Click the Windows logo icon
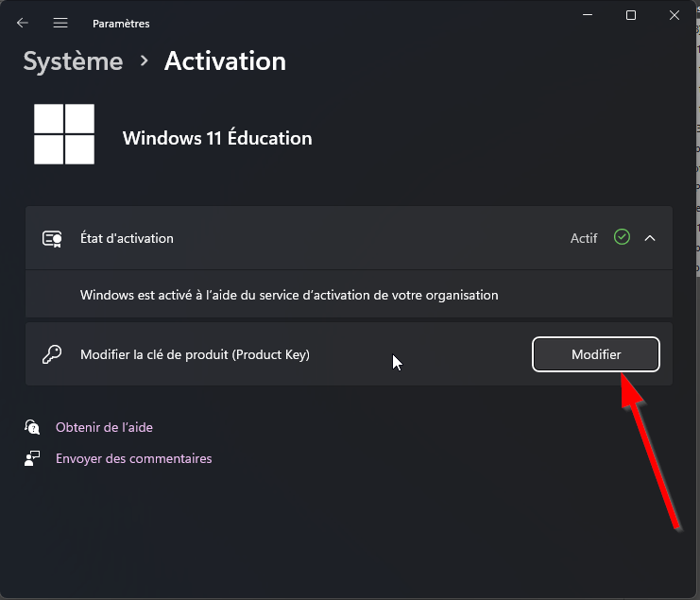The height and width of the screenshot is (600, 700). [x=64, y=134]
